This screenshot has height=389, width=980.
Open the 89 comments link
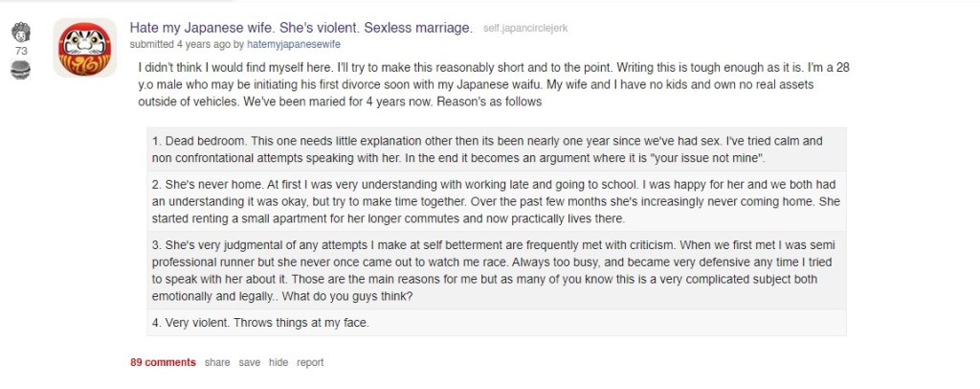pos(163,362)
